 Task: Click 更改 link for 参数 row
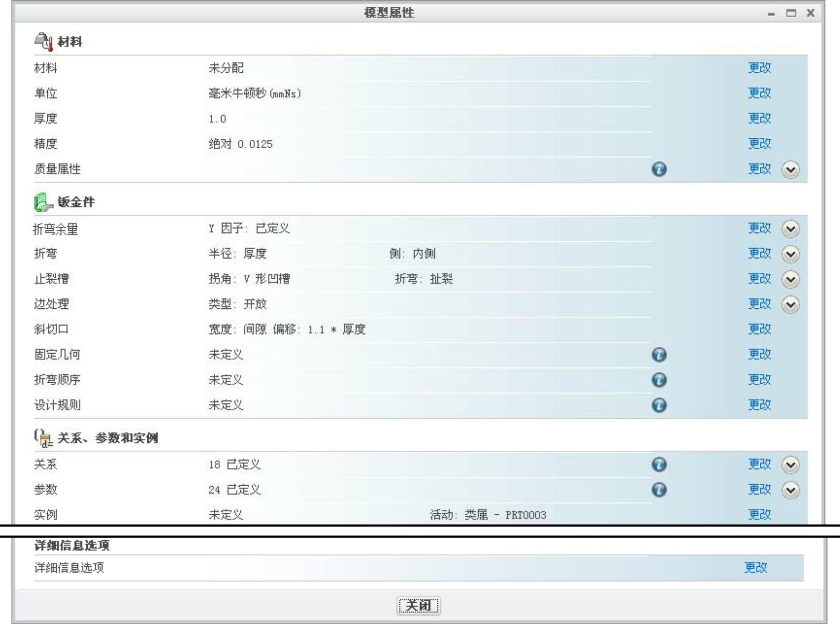[759, 489]
